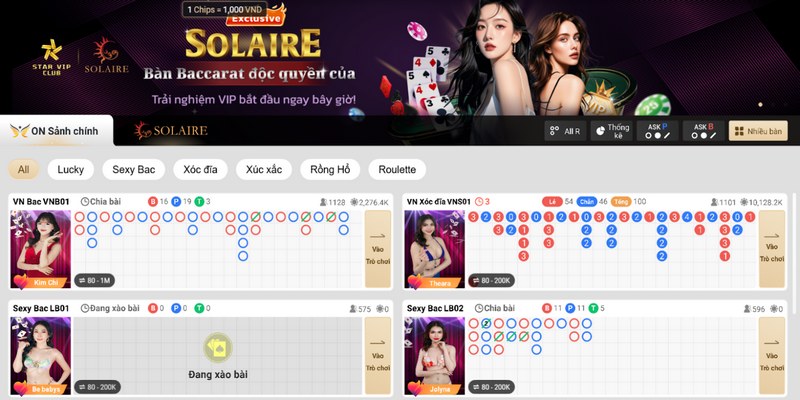
Task: Open Thống kê statistics chart icon
Action: [611, 131]
